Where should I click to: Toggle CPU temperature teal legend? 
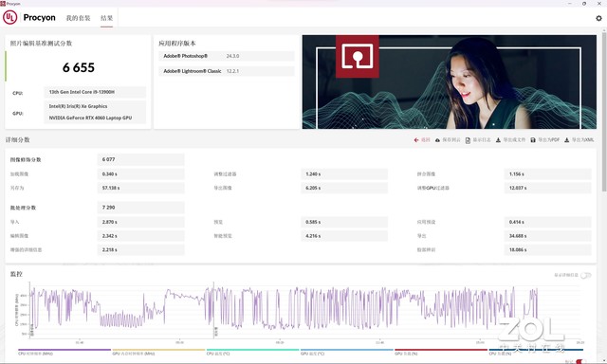click(x=252, y=352)
